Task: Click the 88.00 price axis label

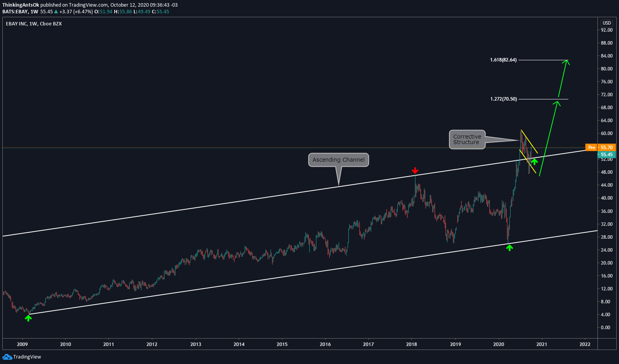Action: point(606,43)
